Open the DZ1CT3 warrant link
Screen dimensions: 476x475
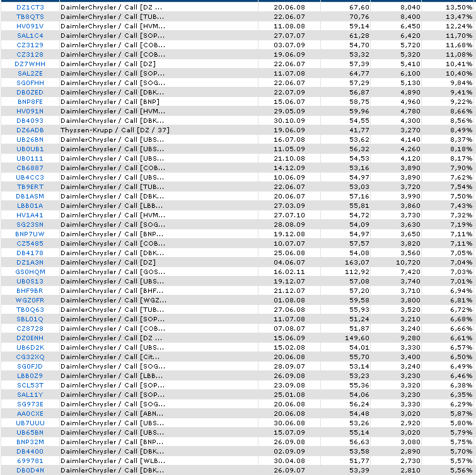(30, 8)
